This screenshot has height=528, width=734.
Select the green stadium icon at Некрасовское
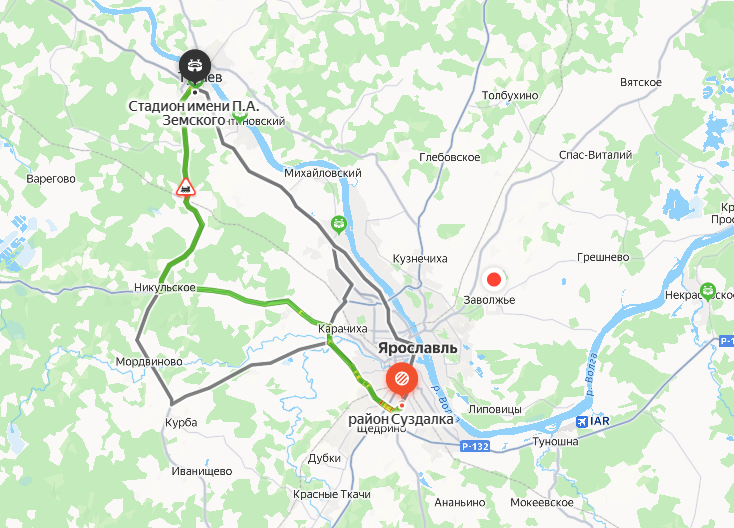(x=707, y=291)
